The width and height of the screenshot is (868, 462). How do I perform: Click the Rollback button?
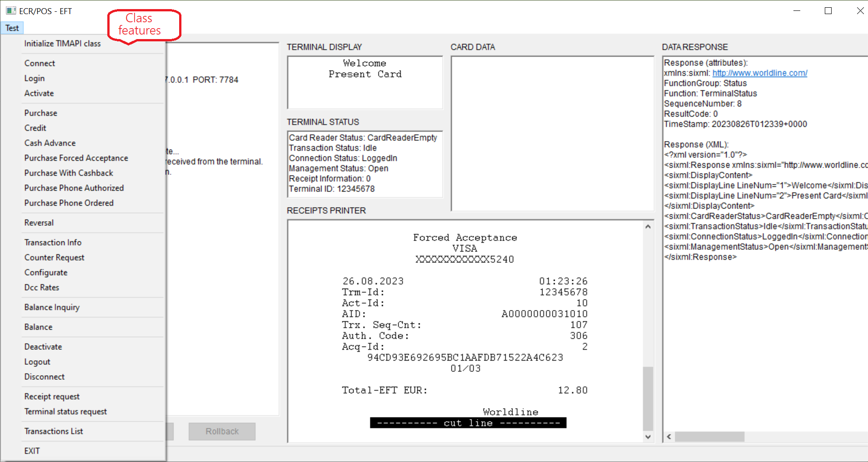(x=222, y=432)
